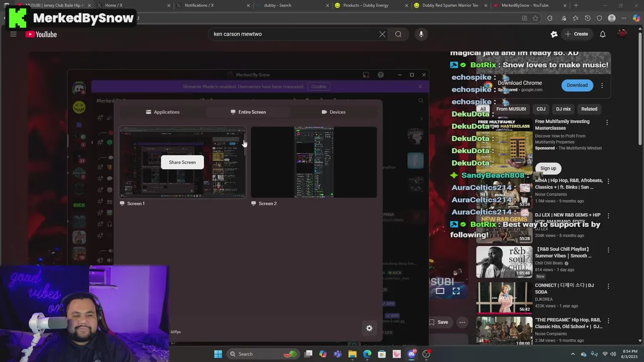Go to the YouTube home logo
This screenshot has height=362, width=644.
[x=41, y=34]
